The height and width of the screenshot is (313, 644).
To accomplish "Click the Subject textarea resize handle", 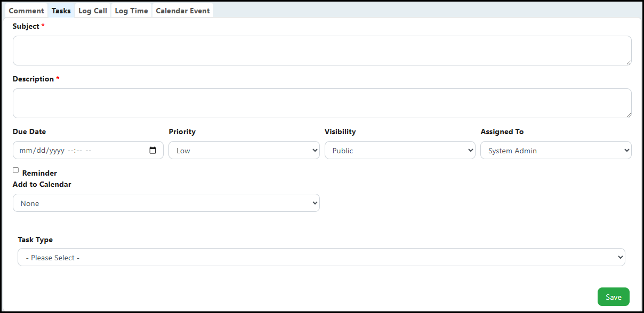I will (x=629, y=62).
